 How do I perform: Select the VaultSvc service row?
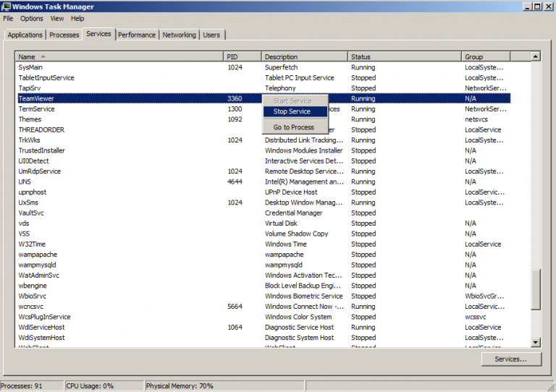pos(264,213)
